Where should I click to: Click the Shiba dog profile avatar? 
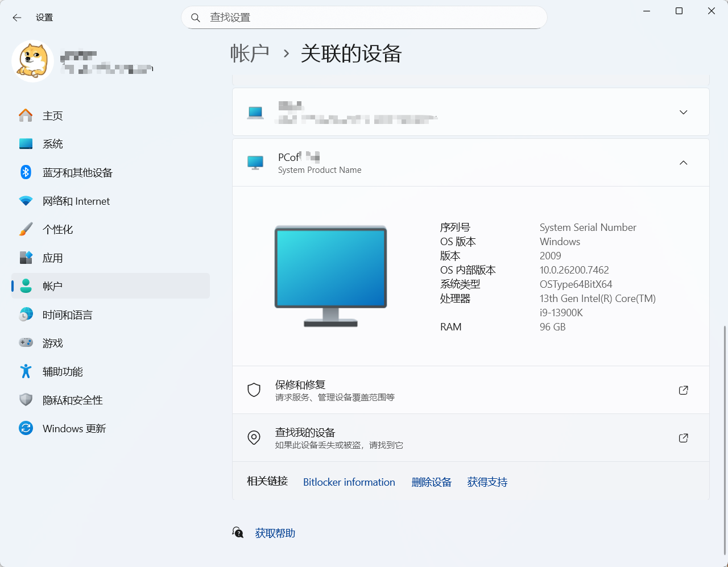click(x=33, y=61)
